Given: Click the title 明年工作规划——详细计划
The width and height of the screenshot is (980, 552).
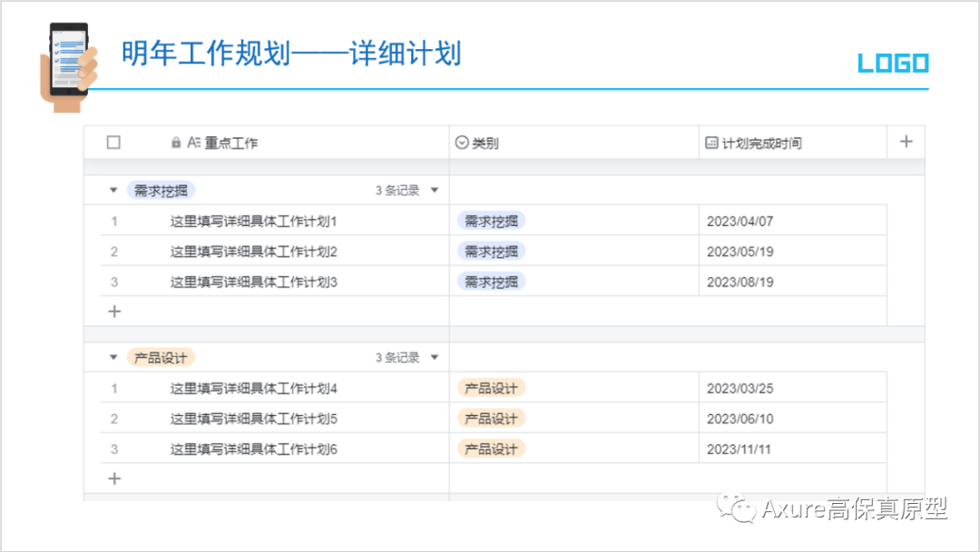Looking at the screenshot, I should click(290, 53).
